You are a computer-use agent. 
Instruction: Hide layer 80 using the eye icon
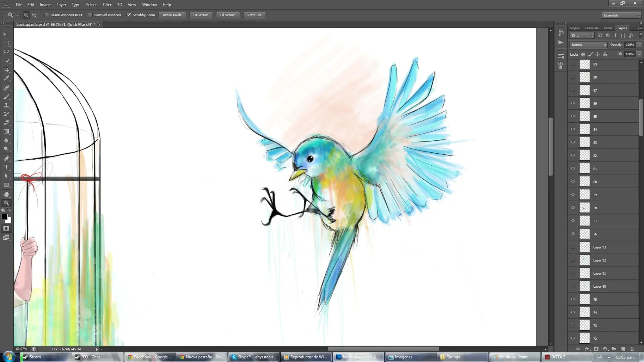click(573, 182)
